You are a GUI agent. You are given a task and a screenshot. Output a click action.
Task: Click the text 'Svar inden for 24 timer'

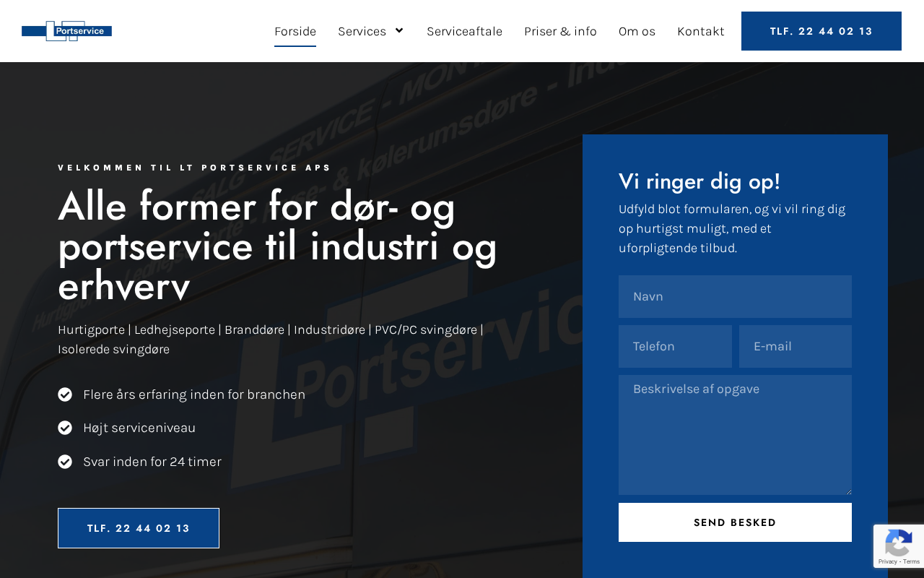(x=152, y=462)
